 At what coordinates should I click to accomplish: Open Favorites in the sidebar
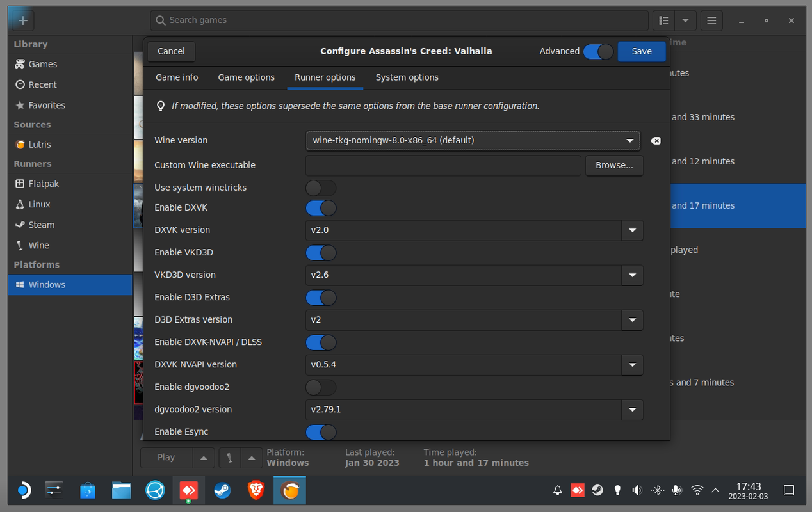70,105
